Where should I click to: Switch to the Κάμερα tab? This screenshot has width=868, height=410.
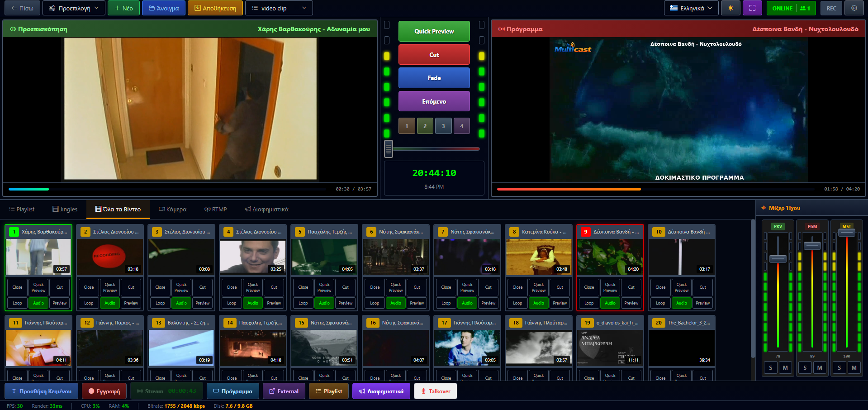[x=172, y=209]
